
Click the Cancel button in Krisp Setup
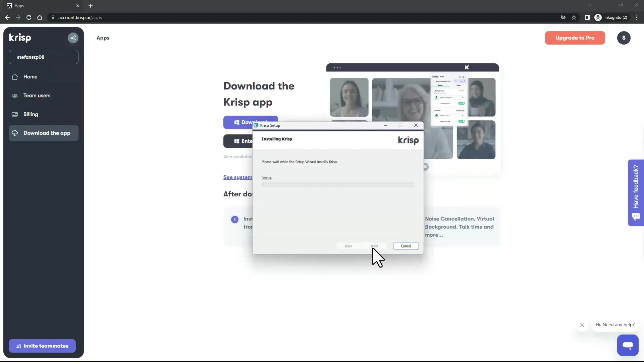point(406,246)
